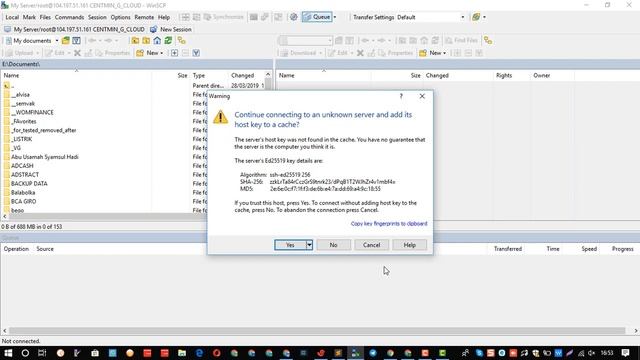The width and height of the screenshot is (640, 360).
Task: Select the __alvisa folder
Action: point(20,95)
